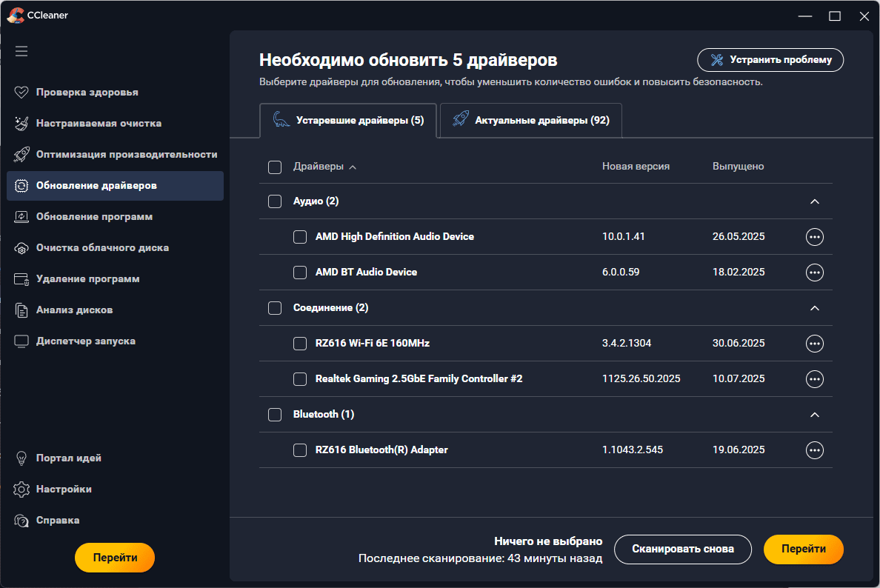Select all drivers with the header checkbox
880x588 pixels.
point(275,167)
